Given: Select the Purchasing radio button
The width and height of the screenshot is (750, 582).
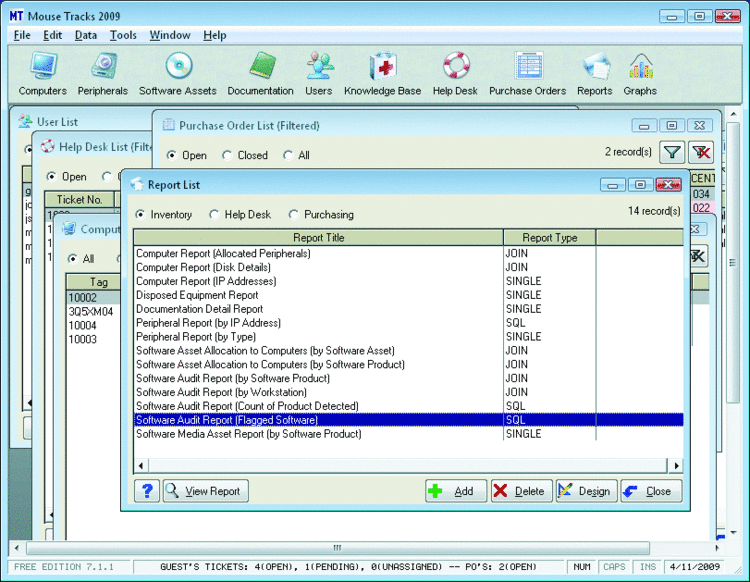Looking at the screenshot, I should click(293, 214).
